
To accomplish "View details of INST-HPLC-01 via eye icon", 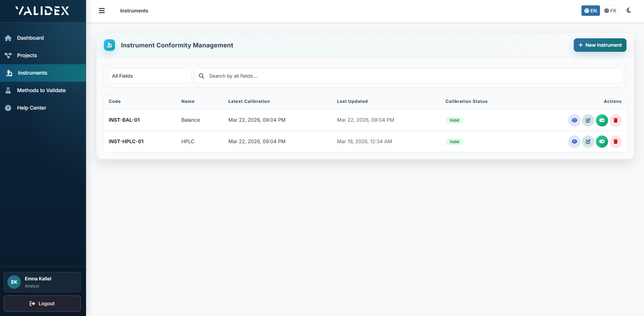I will click(574, 142).
